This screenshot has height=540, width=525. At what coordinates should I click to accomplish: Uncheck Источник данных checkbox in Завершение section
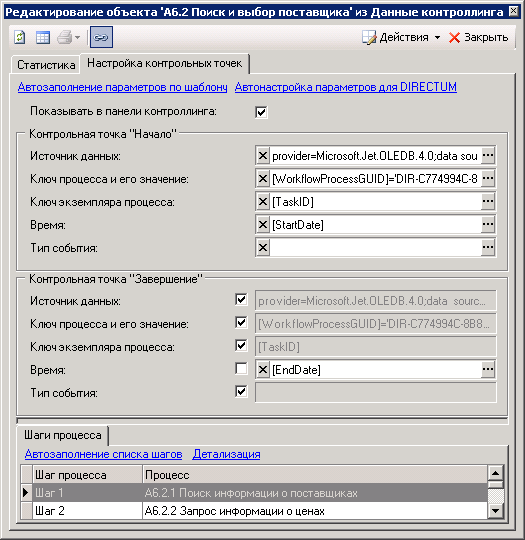coord(241,299)
